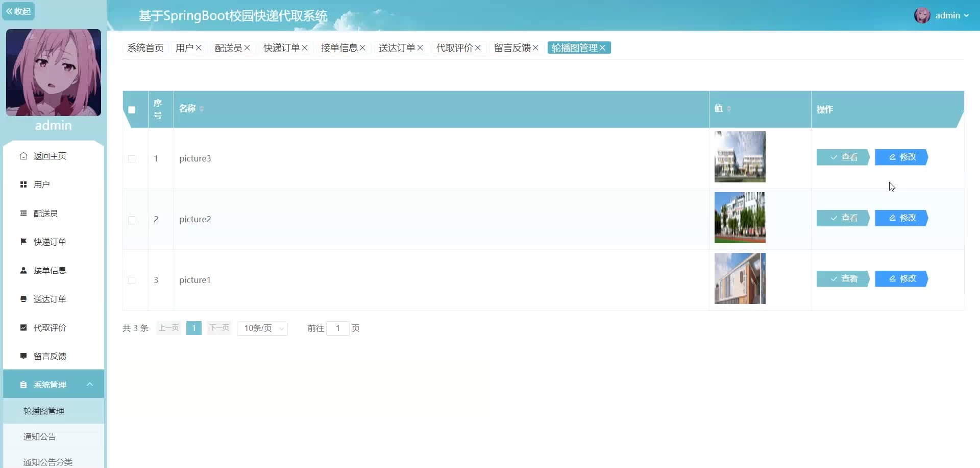Focus the 前往 page number input
The image size is (980, 468).
(338, 328)
